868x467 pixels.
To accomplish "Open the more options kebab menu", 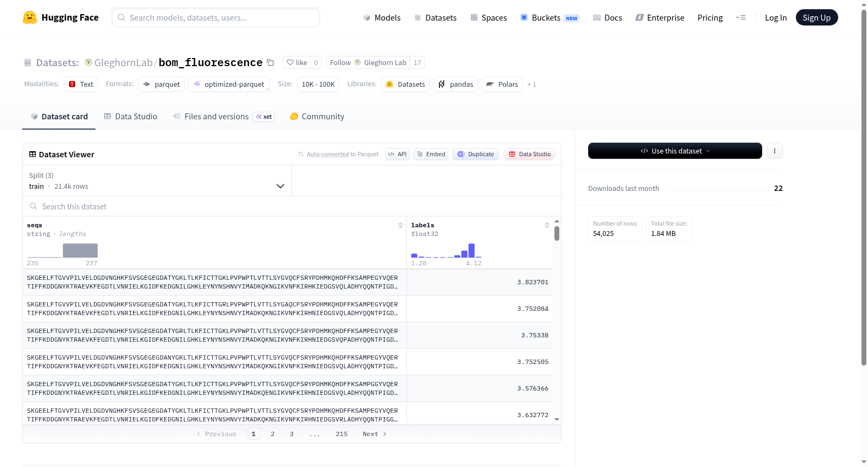I will tap(775, 151).
